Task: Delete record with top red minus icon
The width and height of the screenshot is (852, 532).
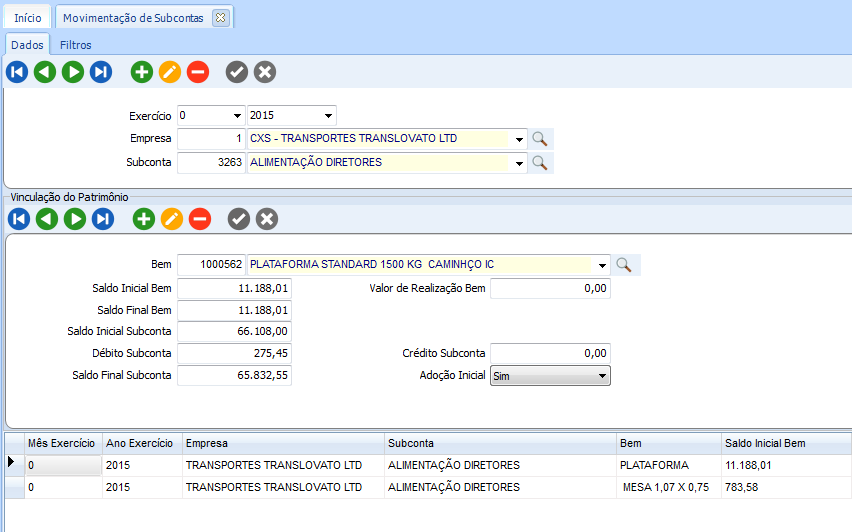Action: click(x=198, y=72)
